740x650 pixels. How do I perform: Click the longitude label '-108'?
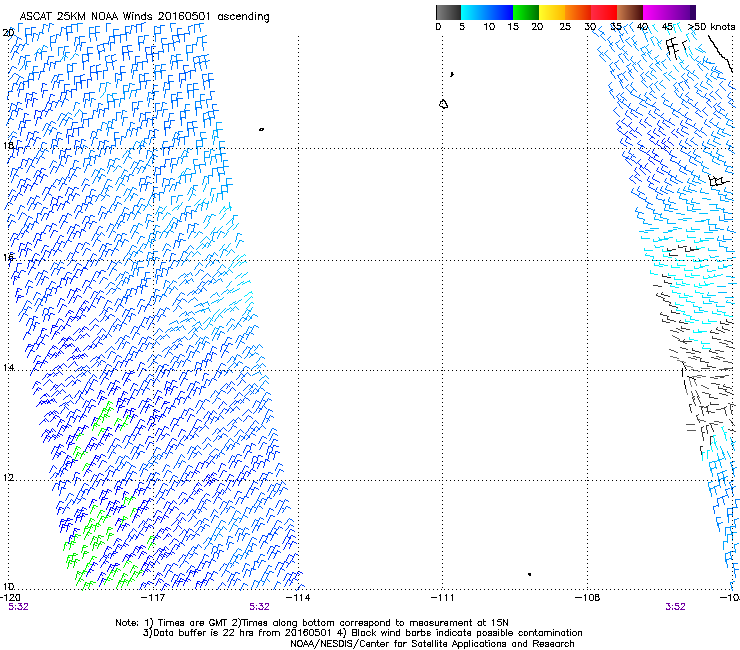588,597
